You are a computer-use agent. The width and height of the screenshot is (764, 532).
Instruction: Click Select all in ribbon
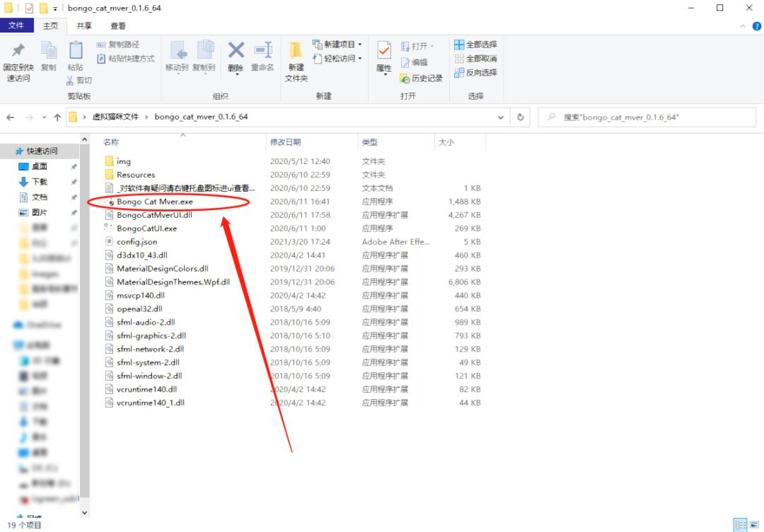click(475, 45)
